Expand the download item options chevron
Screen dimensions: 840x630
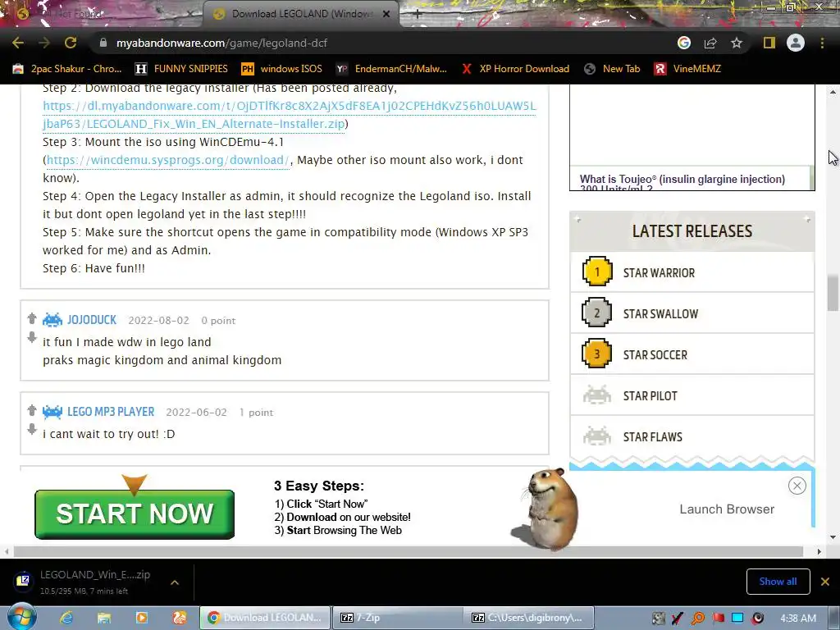point(175,582)
